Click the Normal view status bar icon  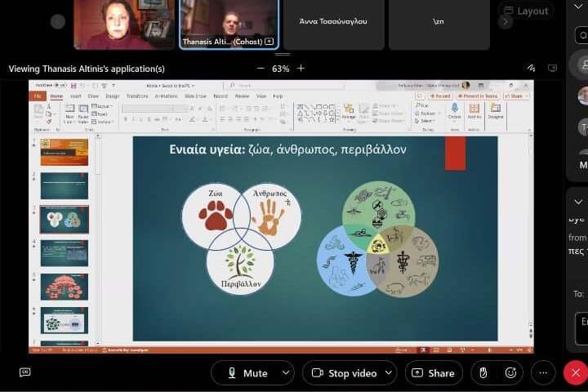423,350
